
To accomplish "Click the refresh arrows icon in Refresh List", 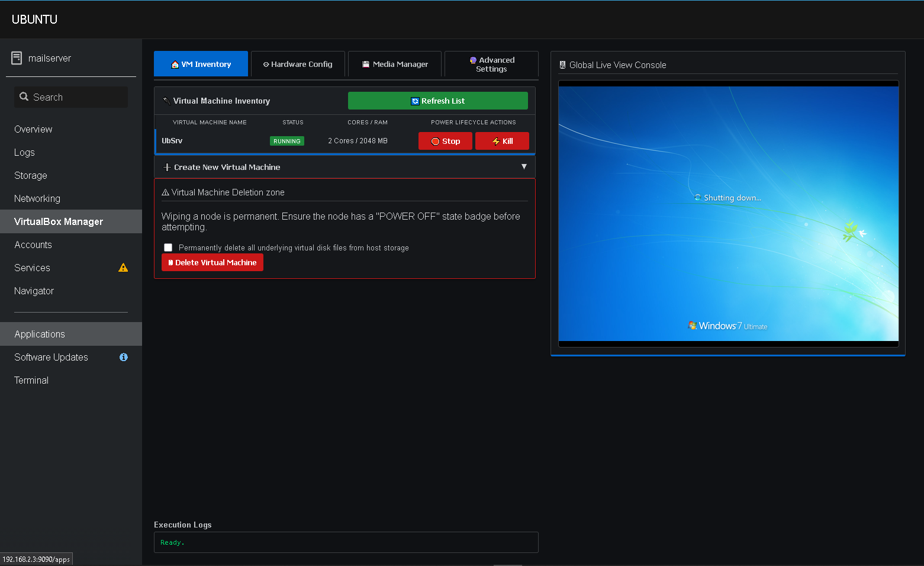I will pos(415,101).
